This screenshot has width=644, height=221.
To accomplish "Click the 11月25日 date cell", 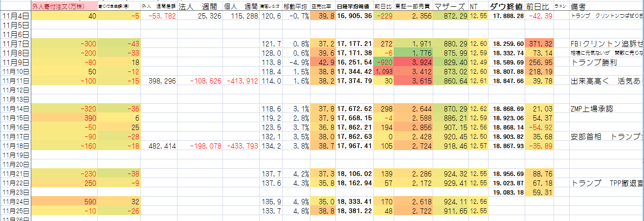I will (15, 211).
